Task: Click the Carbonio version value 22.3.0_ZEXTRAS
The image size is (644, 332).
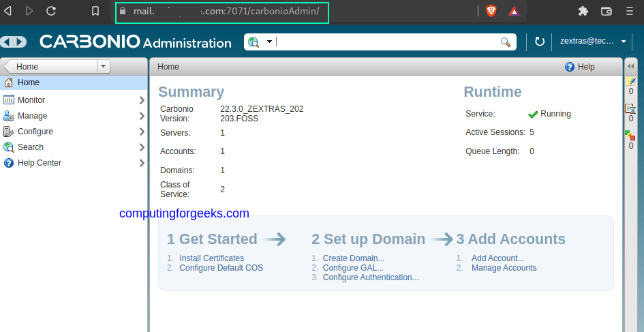Action: pyautogui.click(x=262, y=114)
